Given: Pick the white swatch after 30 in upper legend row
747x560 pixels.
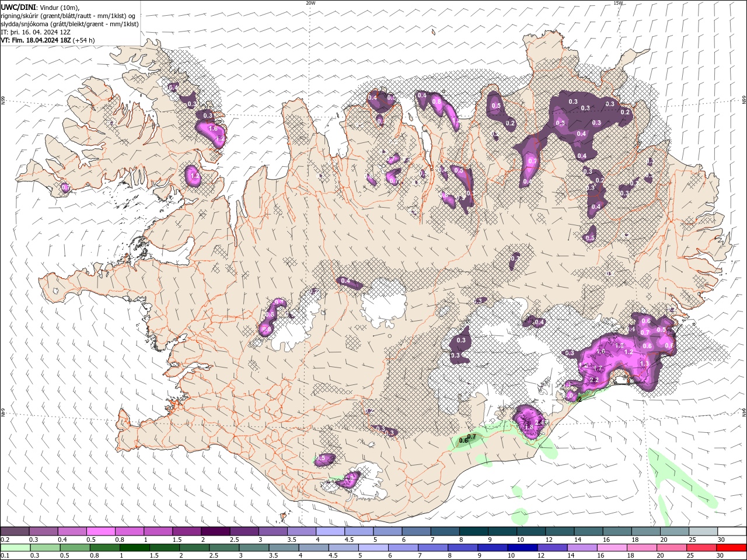Looking at the screenshot, I should tap(731, 531).
